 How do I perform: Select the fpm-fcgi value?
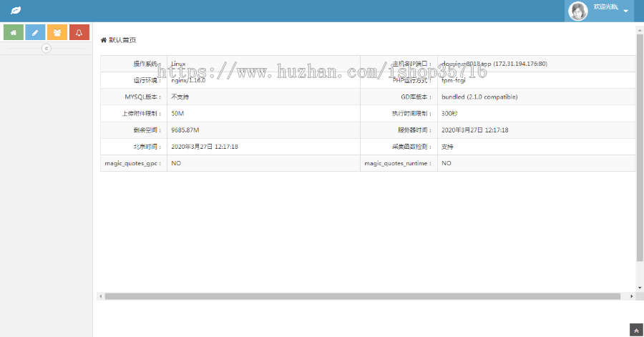coord(454,80)
